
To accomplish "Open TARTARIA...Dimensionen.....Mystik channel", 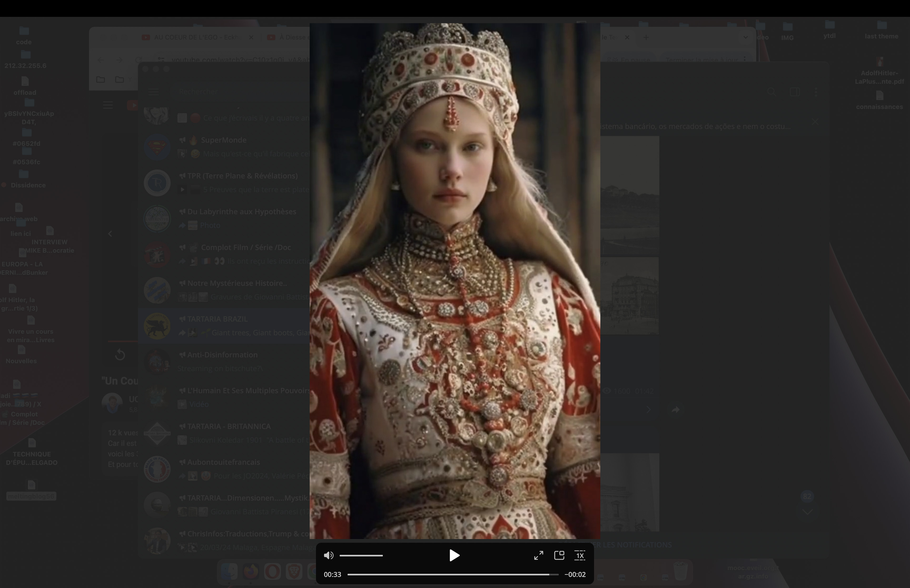I will click(224, 505).
